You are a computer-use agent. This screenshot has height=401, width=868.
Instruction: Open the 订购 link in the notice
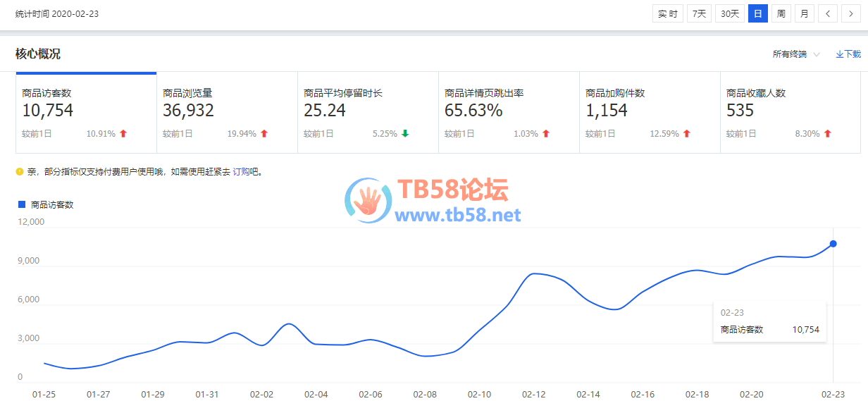pyautogui.click(x=242, y=171)
